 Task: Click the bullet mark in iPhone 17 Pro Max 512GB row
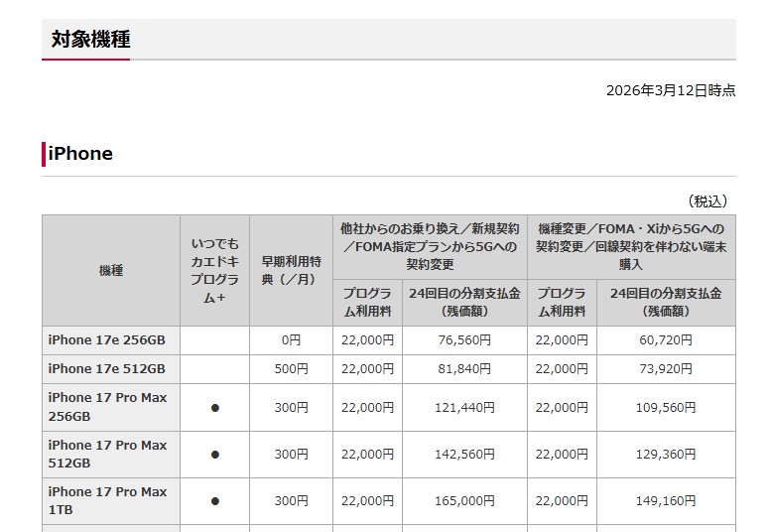(214, 455)
